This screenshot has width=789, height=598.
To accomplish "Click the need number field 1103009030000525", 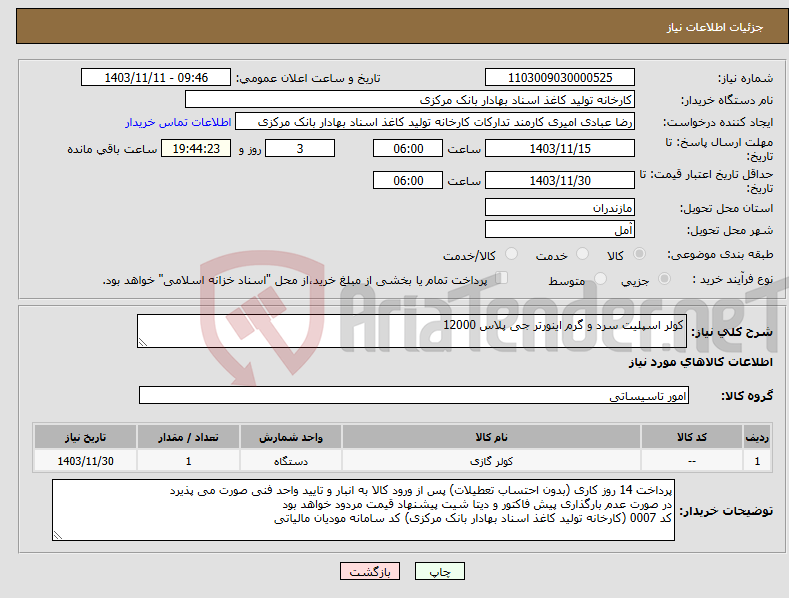I will click(x=560, y=78).
